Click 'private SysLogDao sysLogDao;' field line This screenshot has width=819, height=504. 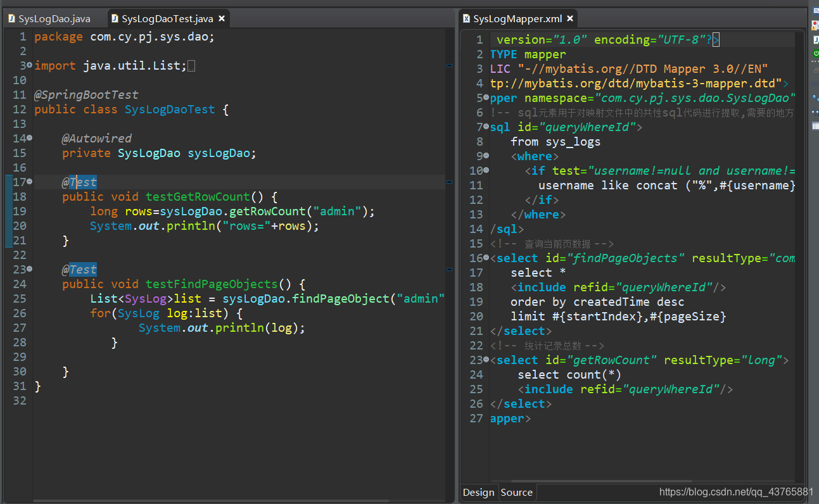pyautogui.click(x=159, y=153)
